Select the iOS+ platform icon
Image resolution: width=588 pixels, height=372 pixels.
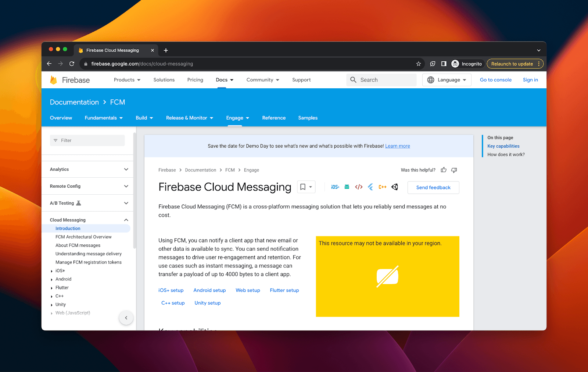click(335, 187)
